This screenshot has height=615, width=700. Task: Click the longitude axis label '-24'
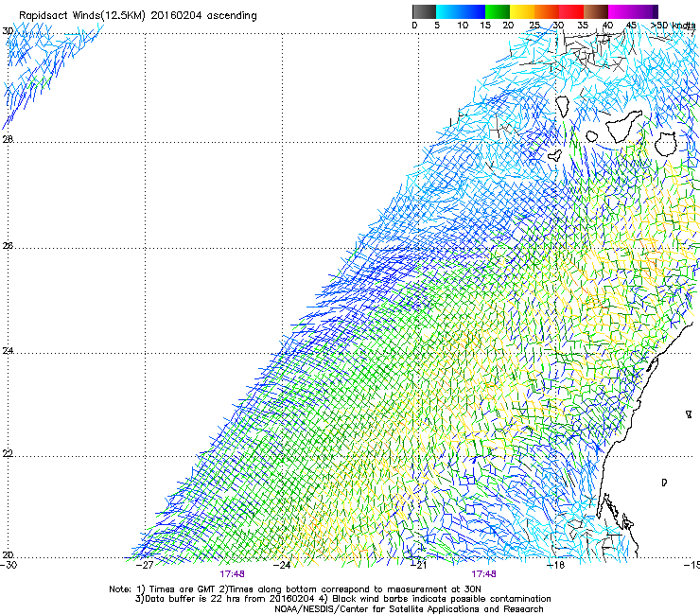(282, 565)
